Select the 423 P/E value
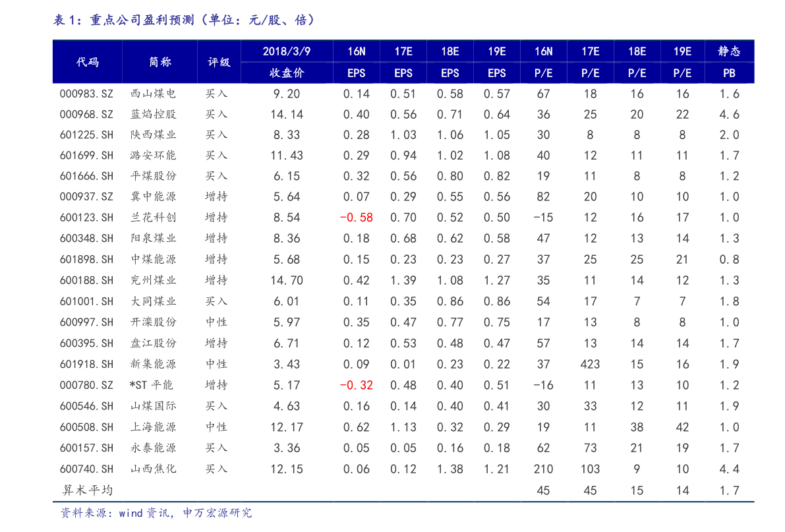 click(x=590, y=364)
